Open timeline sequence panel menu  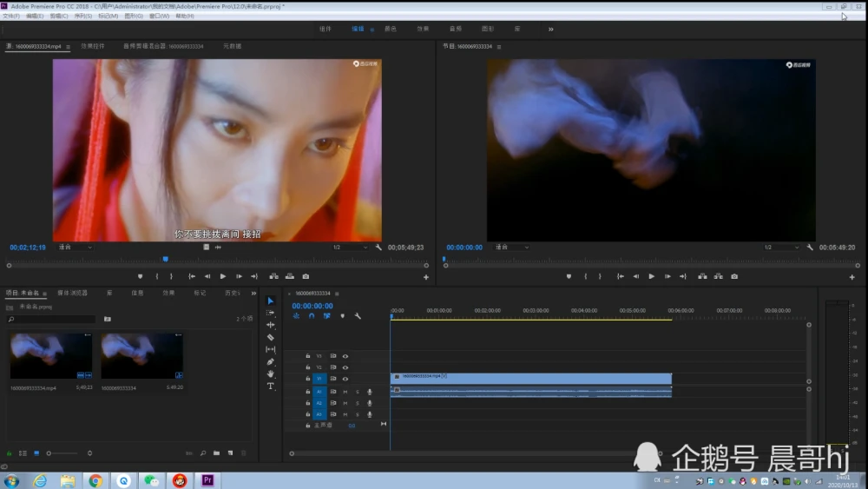337,294
